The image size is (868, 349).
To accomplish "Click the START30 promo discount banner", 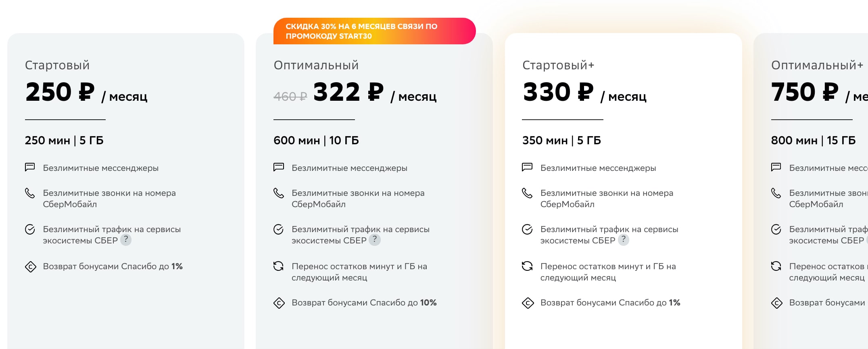I will pyautogui.click(x=374, y=31).
